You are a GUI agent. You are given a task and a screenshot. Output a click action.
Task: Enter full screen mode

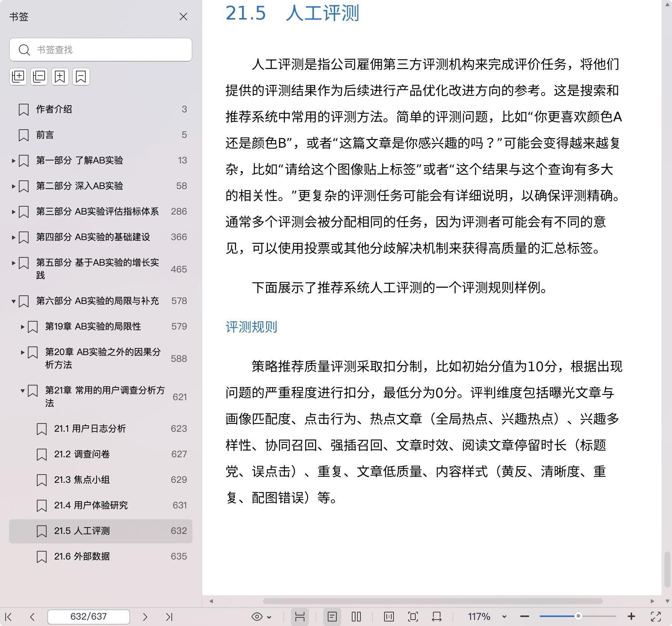pyautogui.click(x=656, y=617)
